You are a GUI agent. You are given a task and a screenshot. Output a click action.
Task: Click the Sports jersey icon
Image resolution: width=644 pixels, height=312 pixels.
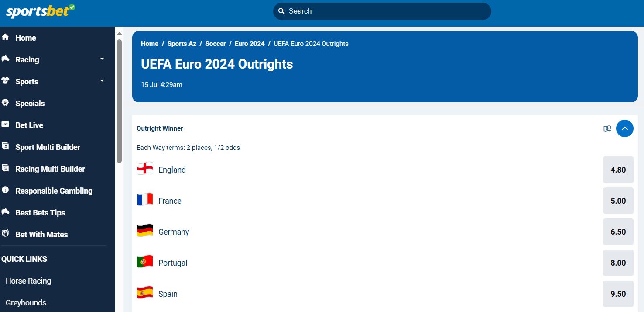(5, 81)
